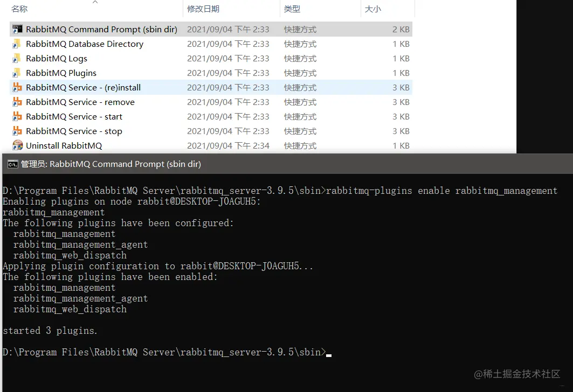Sort files by the 修改日期 column header

click(203, 9)
